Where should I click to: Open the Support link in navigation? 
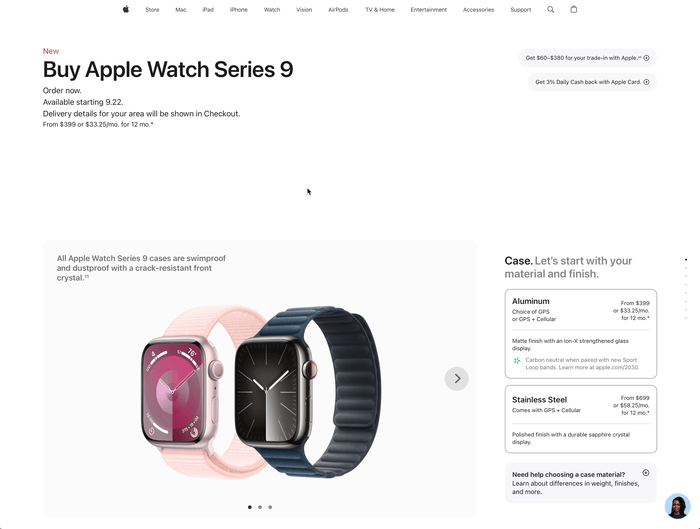tap(521, 9)
